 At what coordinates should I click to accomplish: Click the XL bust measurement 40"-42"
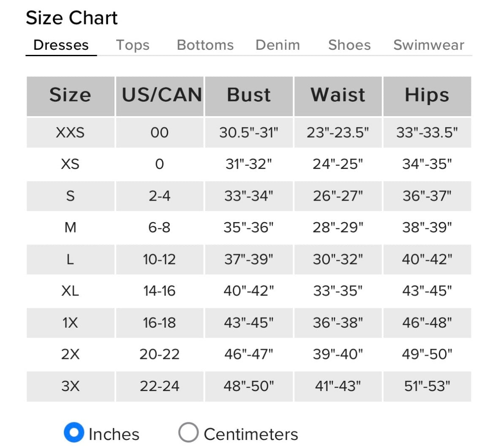(x=249, y=291)
